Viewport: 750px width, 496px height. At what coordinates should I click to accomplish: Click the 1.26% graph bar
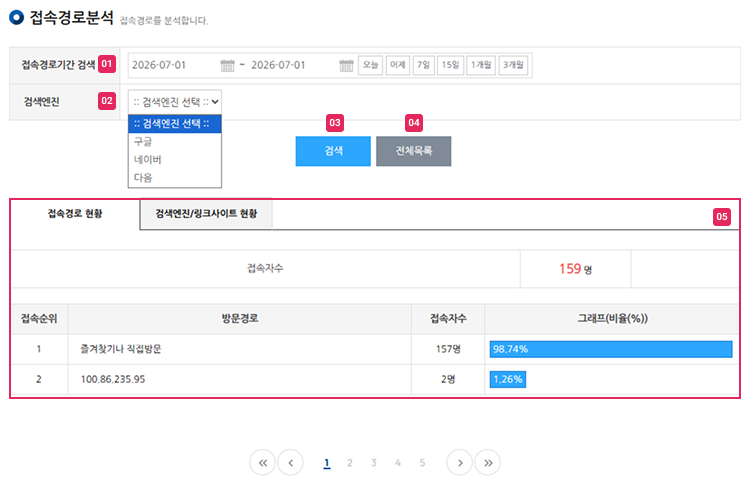click(508, 379)
